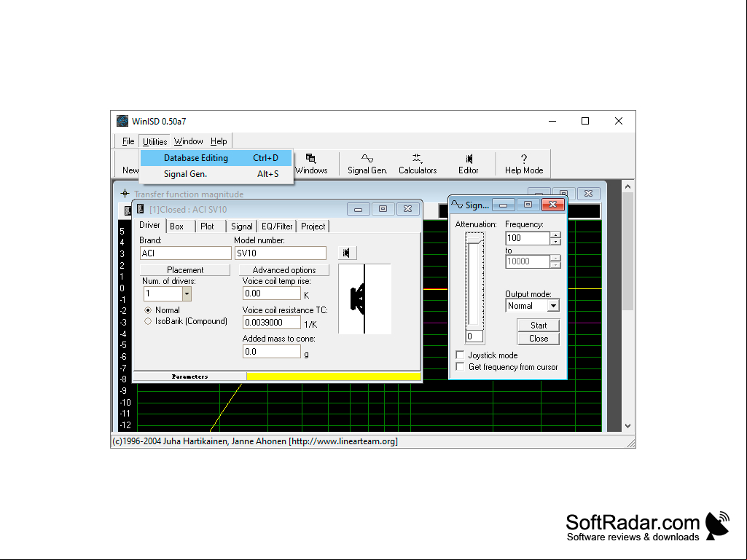Screen dimensions: 747x560
Task: Click the scroll up arrow of main window
Action: [627, 186]
